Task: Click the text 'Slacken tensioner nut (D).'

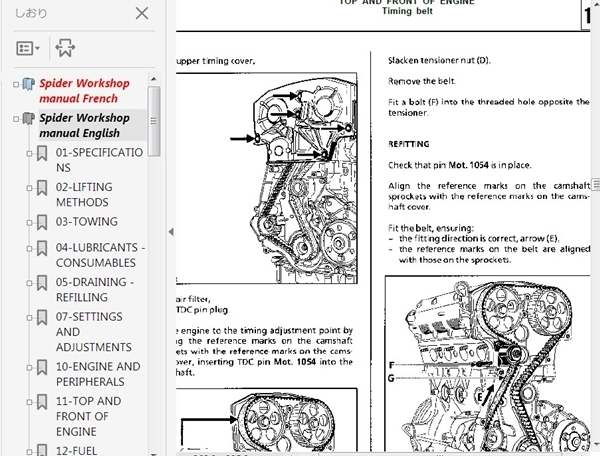Action: tap(439, 60)
